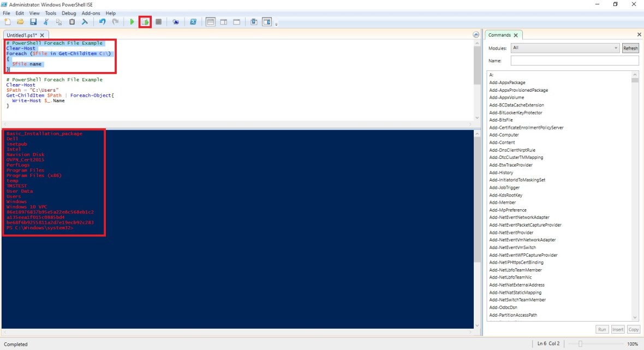This screenshot has width=644, height=350.
Task: Click the zoom slider in status bar
Action: [x=580, y=344]
